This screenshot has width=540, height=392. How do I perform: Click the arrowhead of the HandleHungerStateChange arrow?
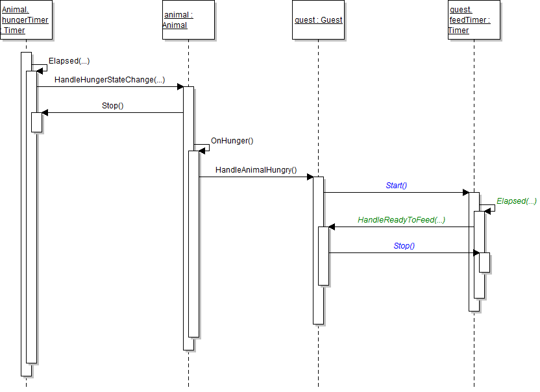pyautogui.click(x=180, y=86)
